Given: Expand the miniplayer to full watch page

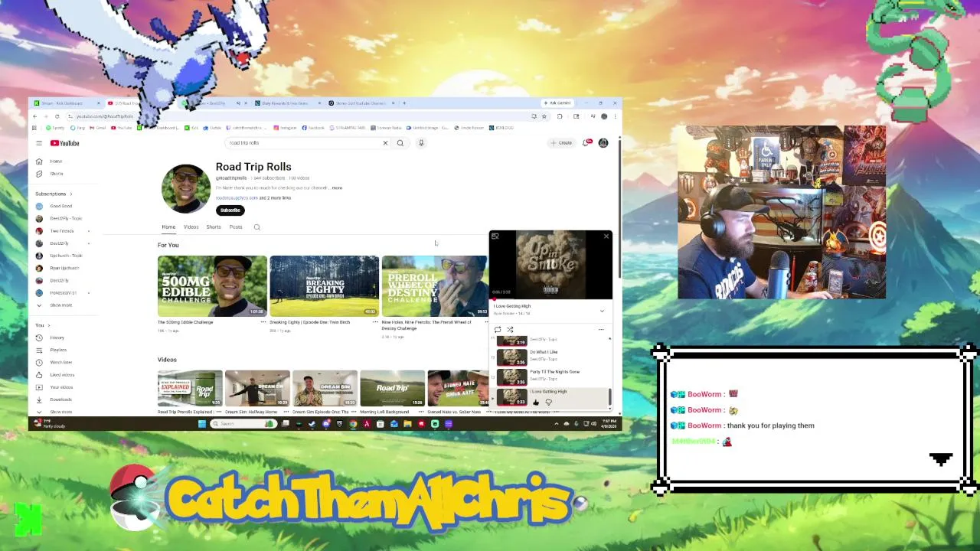Looking at the screenshot, I should 495,236.
